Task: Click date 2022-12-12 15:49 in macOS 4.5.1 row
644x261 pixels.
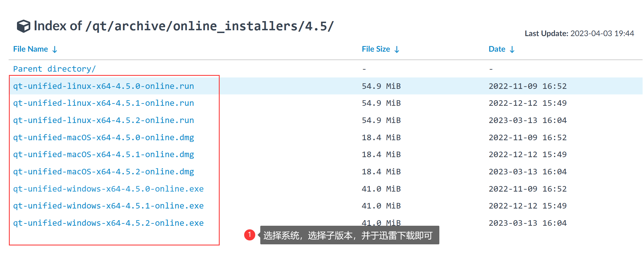Action: (x=527, y=154)
